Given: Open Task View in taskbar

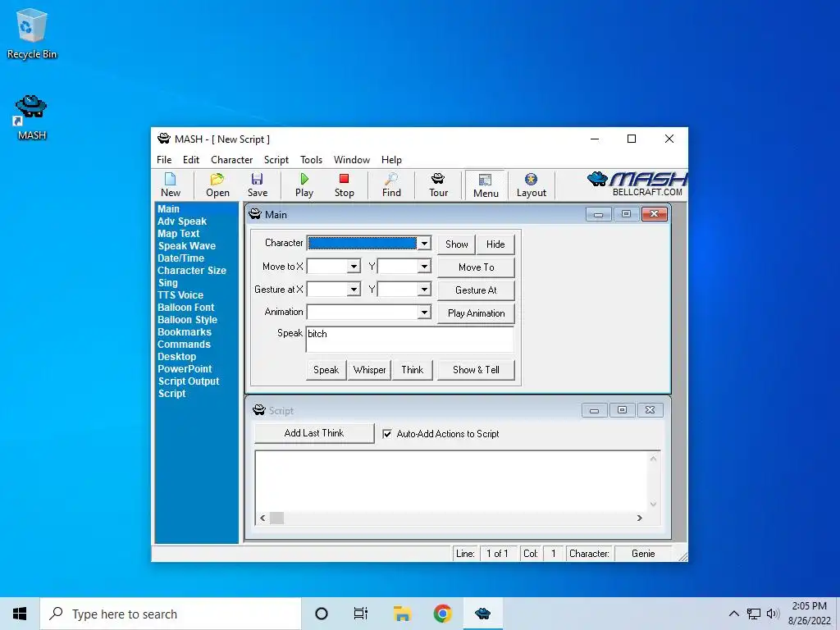Looking at the screenshot, I should (x=361, y=614).
